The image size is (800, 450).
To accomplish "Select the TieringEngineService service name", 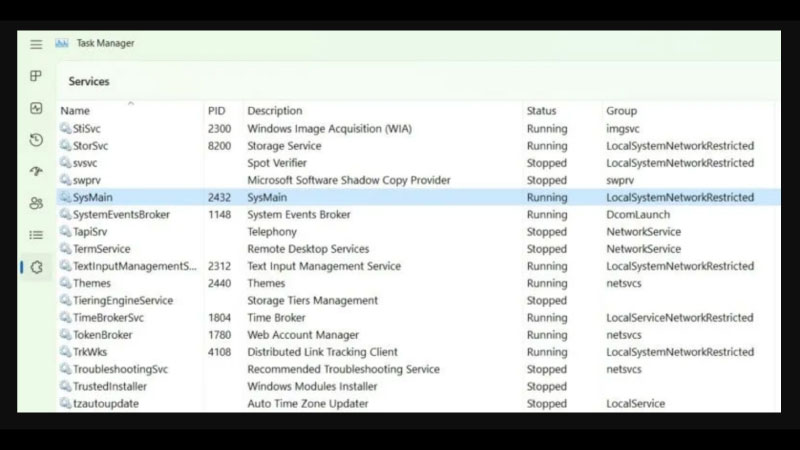I will click(x=123, y=301).
